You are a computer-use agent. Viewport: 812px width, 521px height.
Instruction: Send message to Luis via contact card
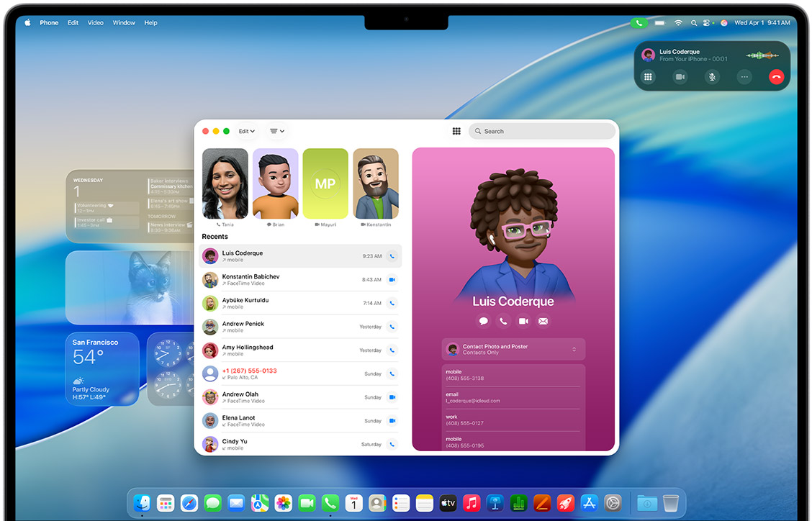pyautogui.click(x=483, y=321)
